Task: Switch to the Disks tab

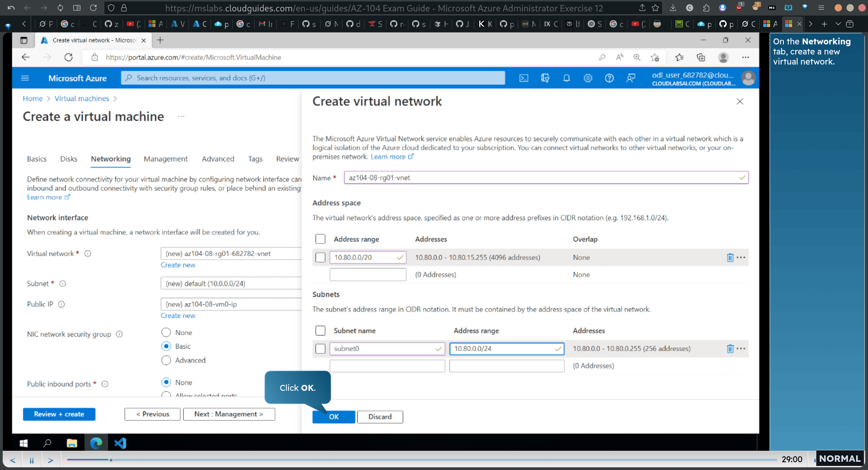Action: (69, 159)
